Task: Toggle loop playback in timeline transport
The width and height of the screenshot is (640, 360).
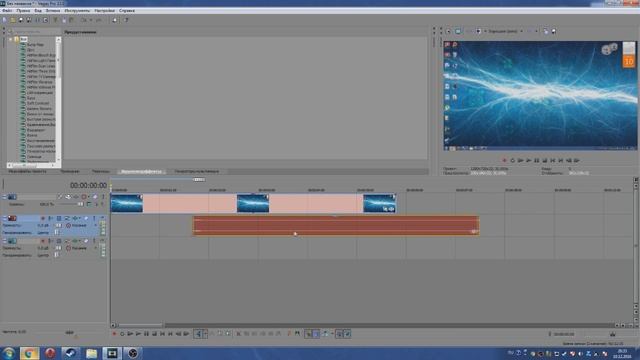Action: point(122,334)
